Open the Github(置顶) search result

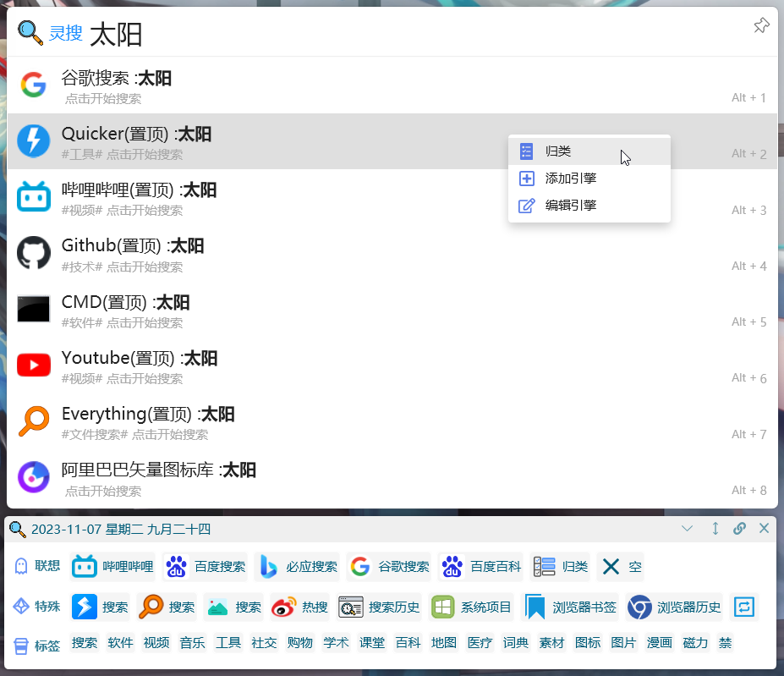click(x=392, y=253)
